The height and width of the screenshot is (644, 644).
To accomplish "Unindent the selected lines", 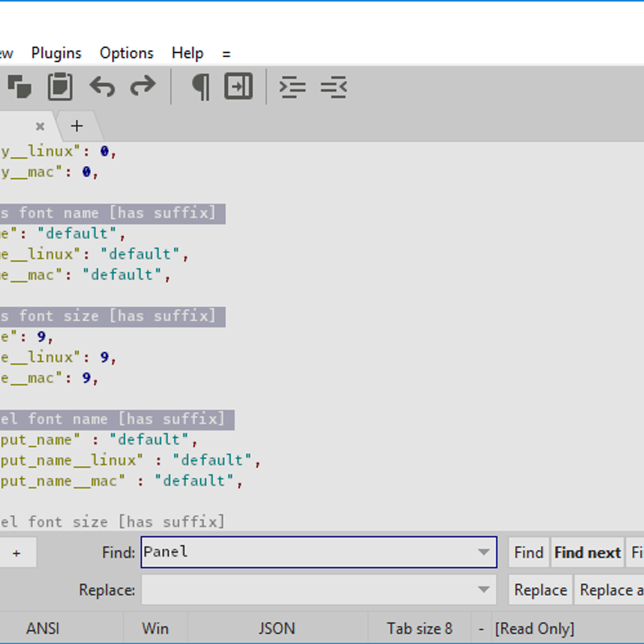I will [334, 86].
